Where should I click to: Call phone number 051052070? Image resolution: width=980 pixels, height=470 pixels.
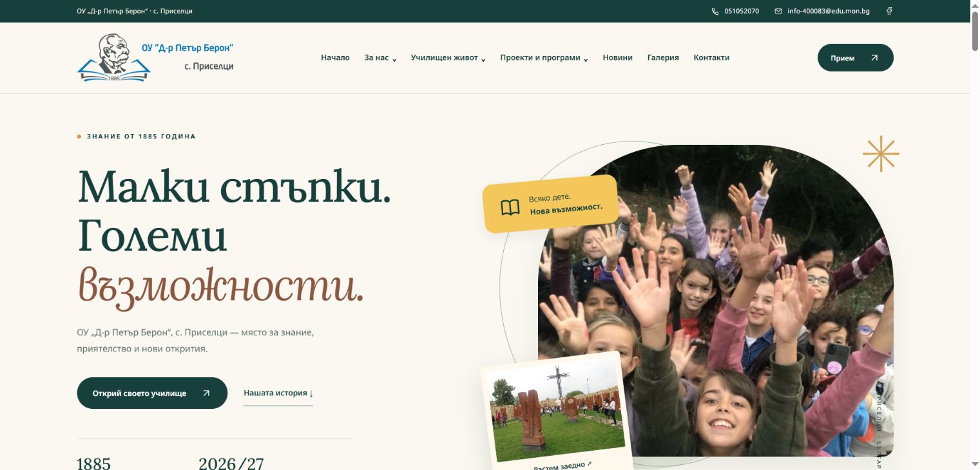pyautogui.click(x=742, y=11)
